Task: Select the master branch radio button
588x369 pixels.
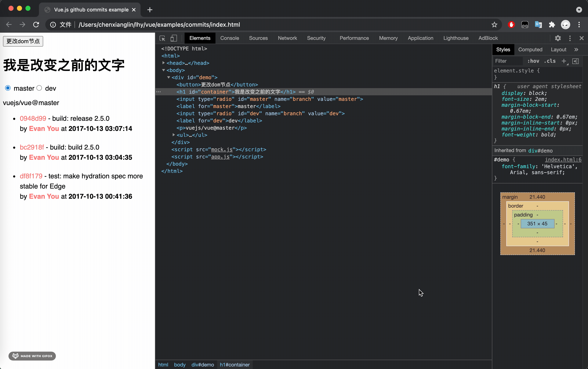Action: 8,88
